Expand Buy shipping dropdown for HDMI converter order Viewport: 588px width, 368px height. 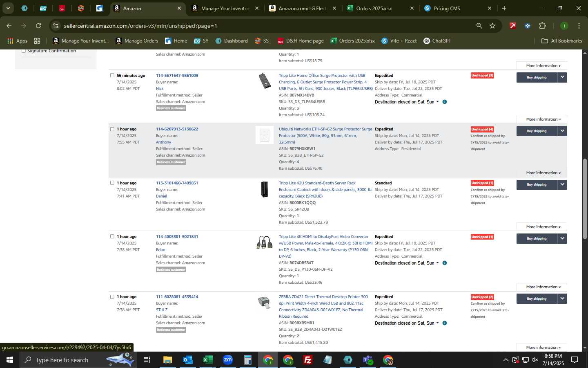pyautogui.click(x=562, y=238)
